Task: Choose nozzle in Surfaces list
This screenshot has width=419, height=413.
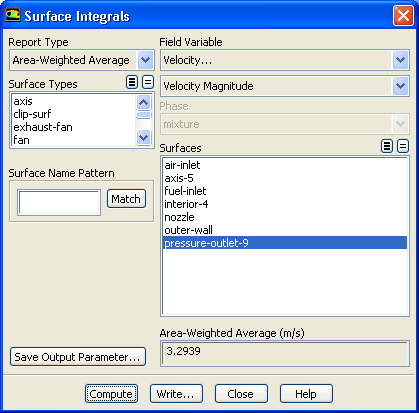Action: pos(179,217)
